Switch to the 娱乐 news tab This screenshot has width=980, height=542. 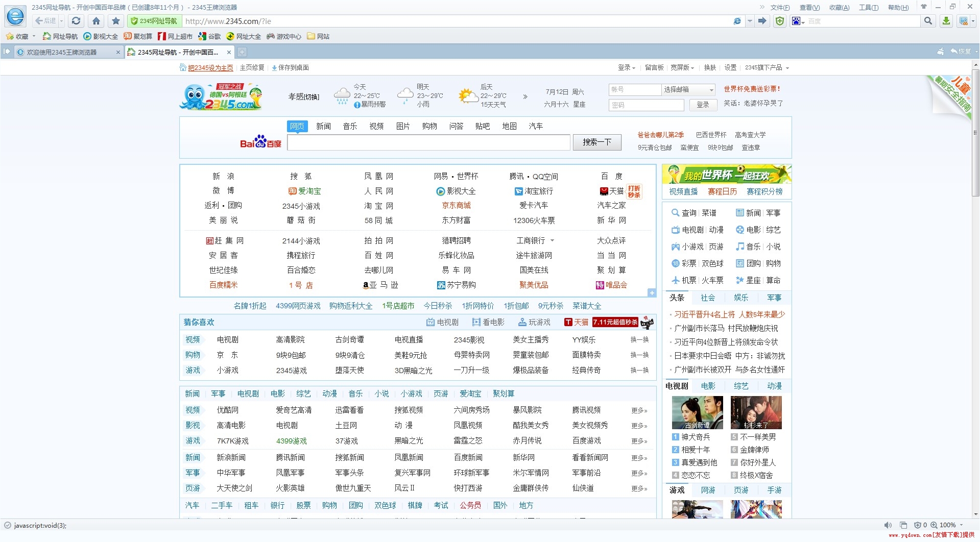point(740,298)
